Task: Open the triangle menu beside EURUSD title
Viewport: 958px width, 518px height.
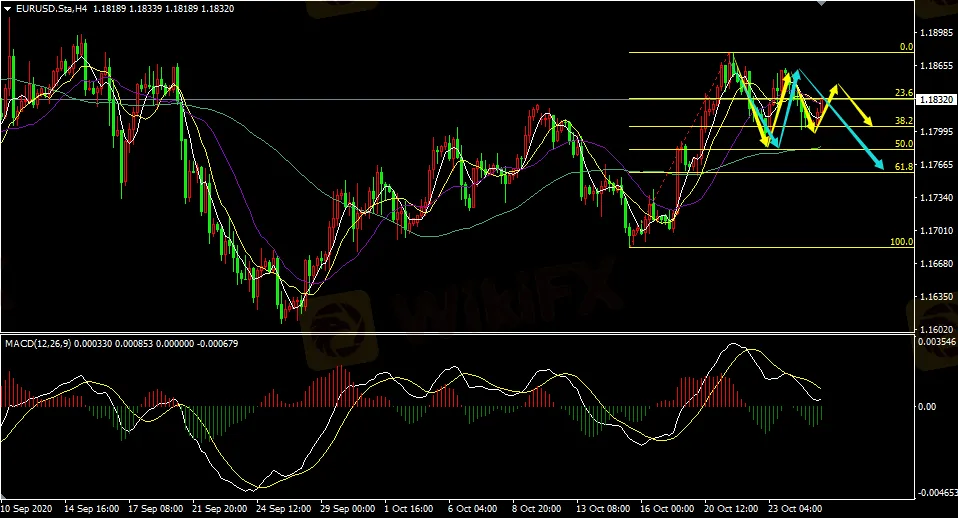Action: click(x=8, y=8)
